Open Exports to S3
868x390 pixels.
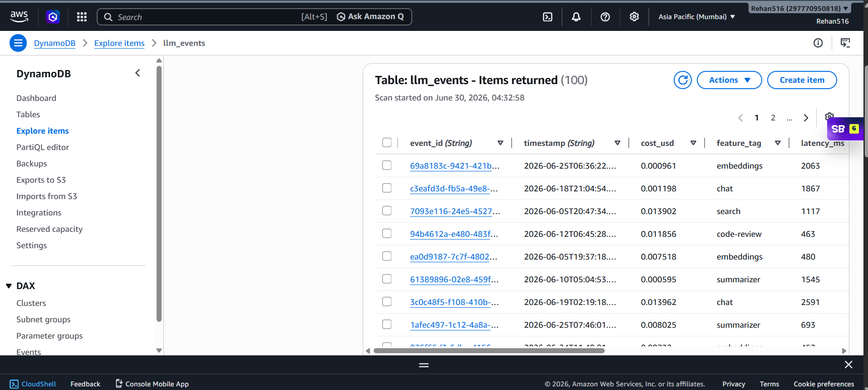point(41,180)
